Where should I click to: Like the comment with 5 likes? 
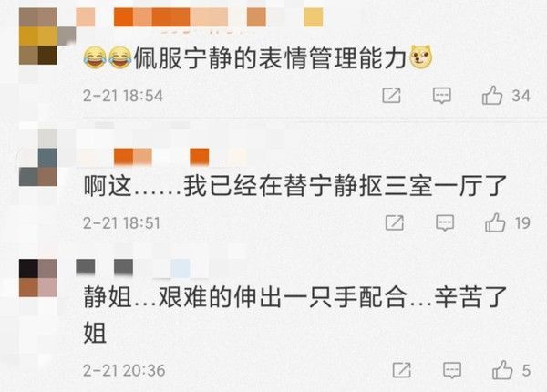pyautogui.click(x=502, y=370)
